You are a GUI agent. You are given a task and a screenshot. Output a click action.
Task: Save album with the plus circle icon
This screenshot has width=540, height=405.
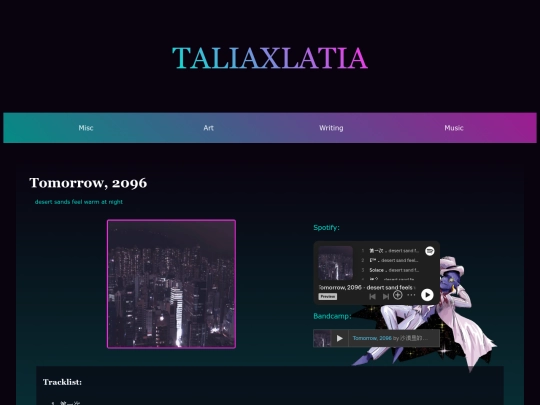coord(397,295)
